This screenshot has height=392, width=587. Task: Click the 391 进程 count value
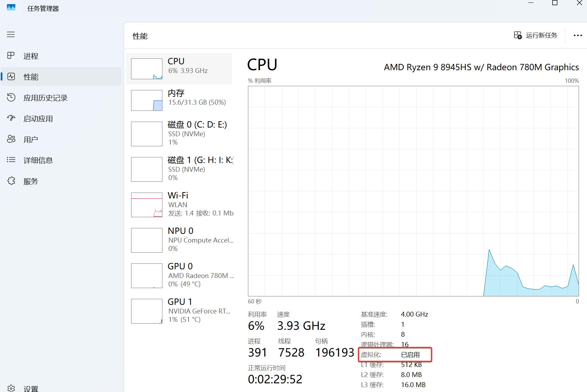point(257,352)
